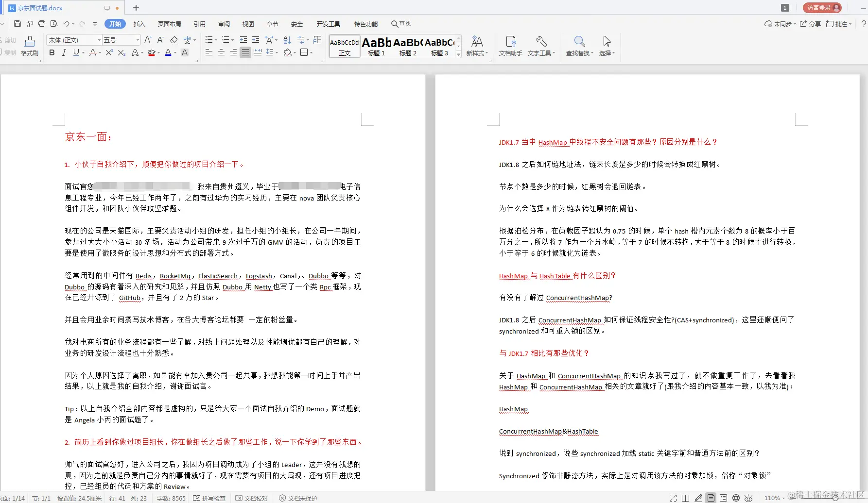
Task: Open a new document tab with plus
Action: point(136,8)
